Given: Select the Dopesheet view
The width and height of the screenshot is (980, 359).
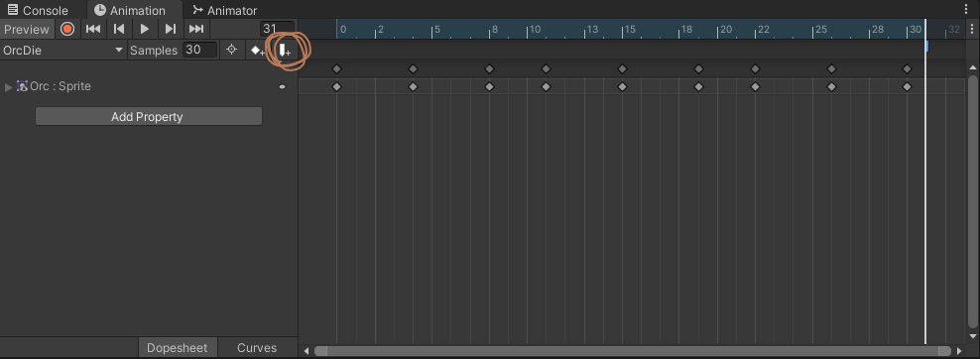Looking at the screenshot, I should coord(177,348).
